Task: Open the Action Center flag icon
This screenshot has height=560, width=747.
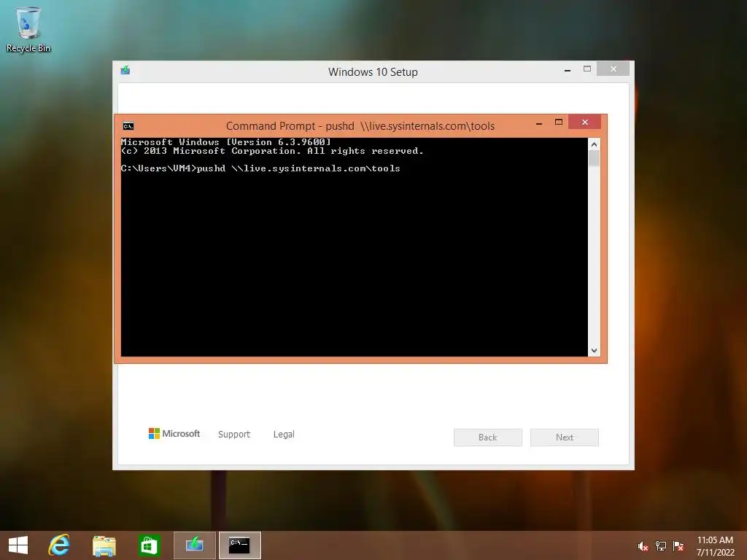Action: [678, 546]
